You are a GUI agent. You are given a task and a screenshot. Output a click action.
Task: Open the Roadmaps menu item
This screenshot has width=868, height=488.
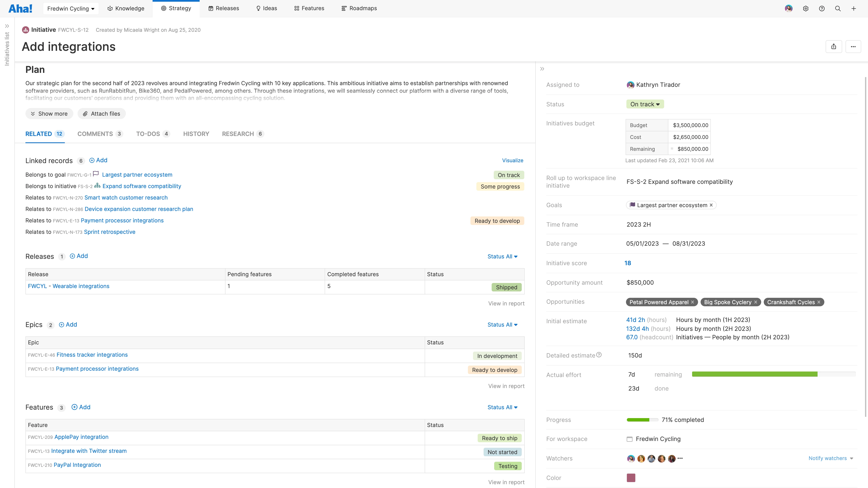click(x=359, y=8)
